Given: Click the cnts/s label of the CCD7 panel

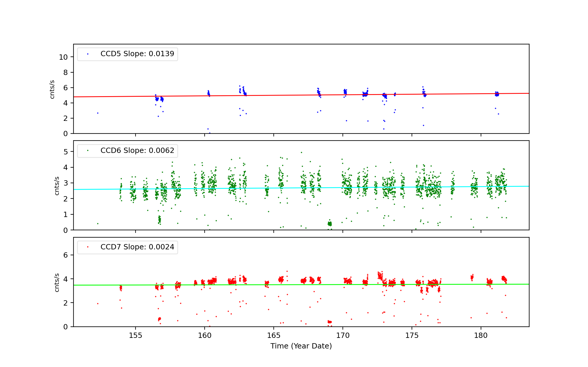Looking at the screenshot, I should coord(57,283).
